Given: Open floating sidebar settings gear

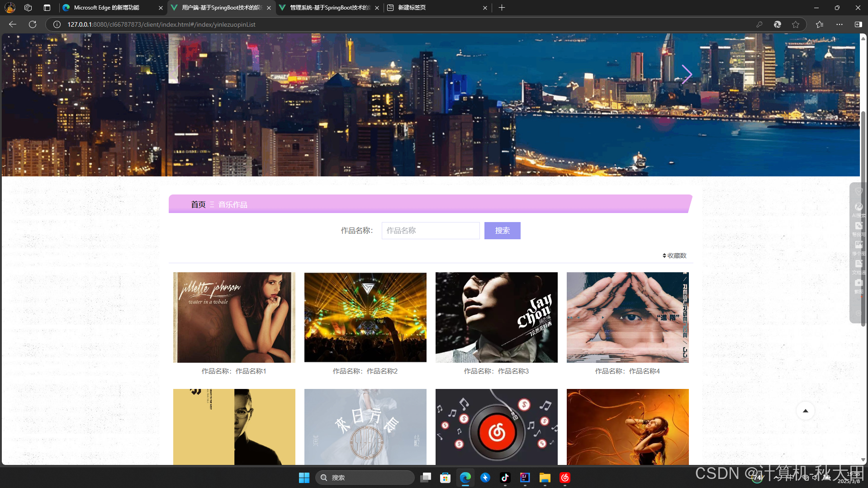Looking at the screenshot, I should (859, 313).
